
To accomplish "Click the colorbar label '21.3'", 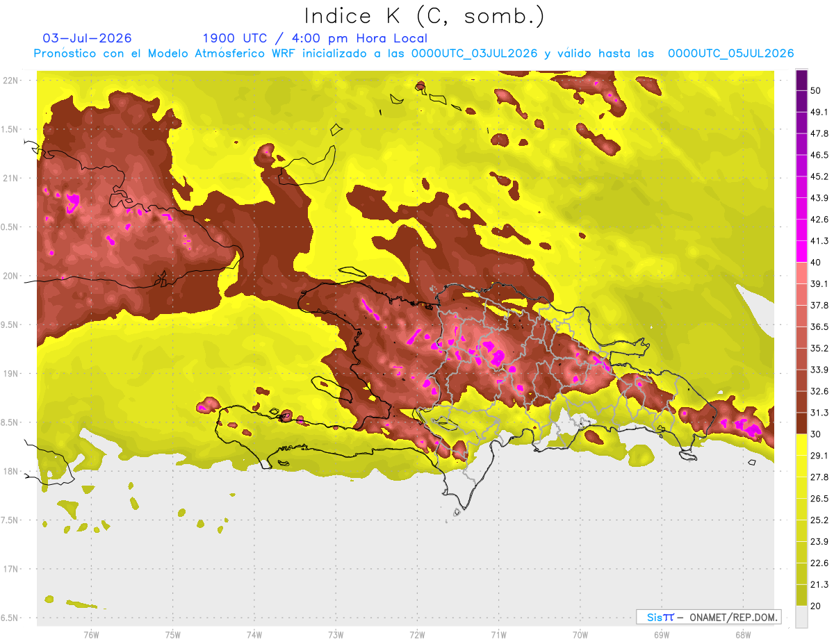I will pos(819,584).
